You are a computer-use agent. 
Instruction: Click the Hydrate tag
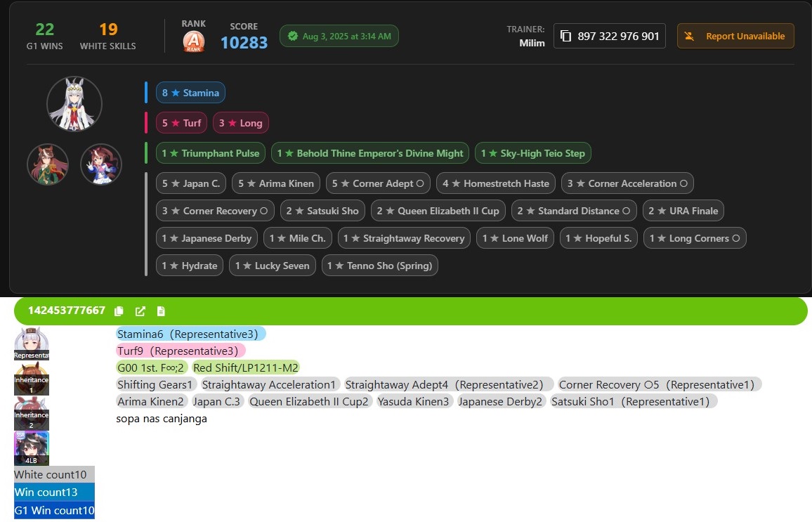point(190,266)
